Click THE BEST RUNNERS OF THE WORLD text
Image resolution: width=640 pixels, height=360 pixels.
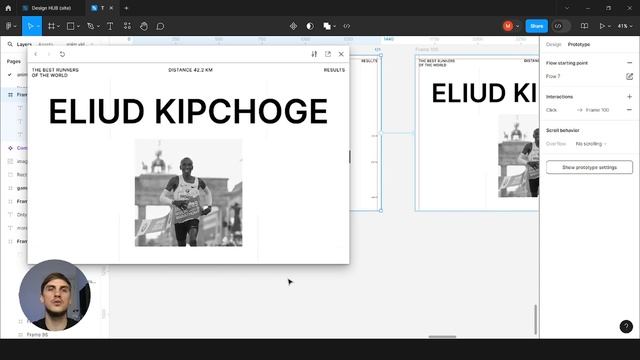click(x=55, y=73)
